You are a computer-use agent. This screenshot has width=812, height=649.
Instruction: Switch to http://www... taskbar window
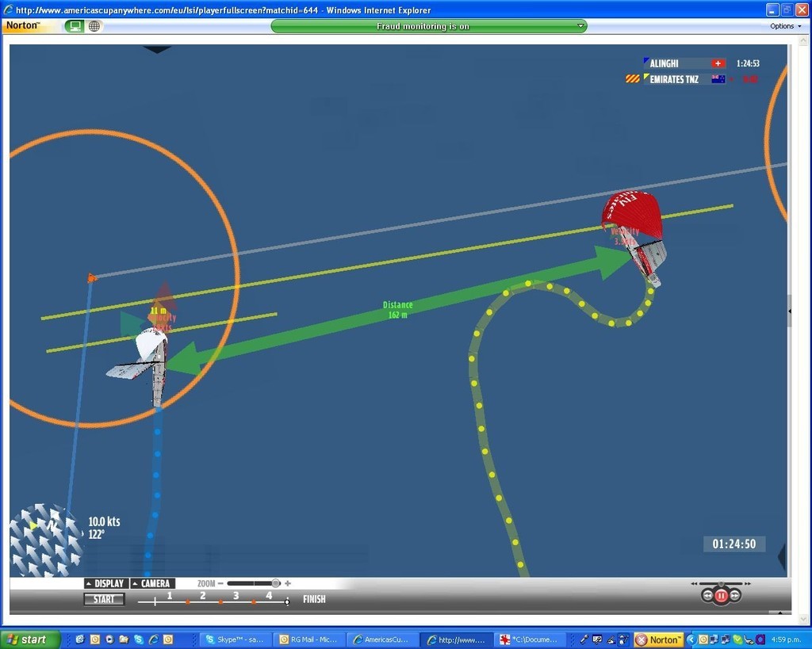click(456, 639)
